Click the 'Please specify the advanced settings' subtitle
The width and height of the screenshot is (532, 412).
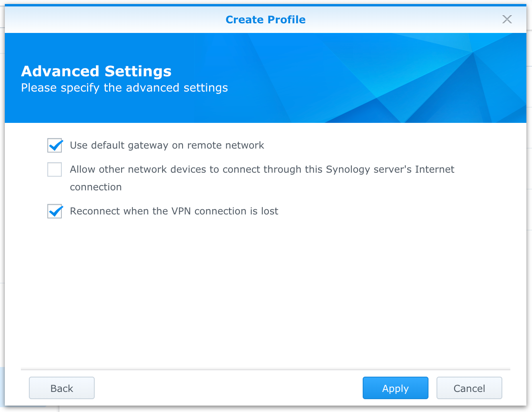point(124,88)
